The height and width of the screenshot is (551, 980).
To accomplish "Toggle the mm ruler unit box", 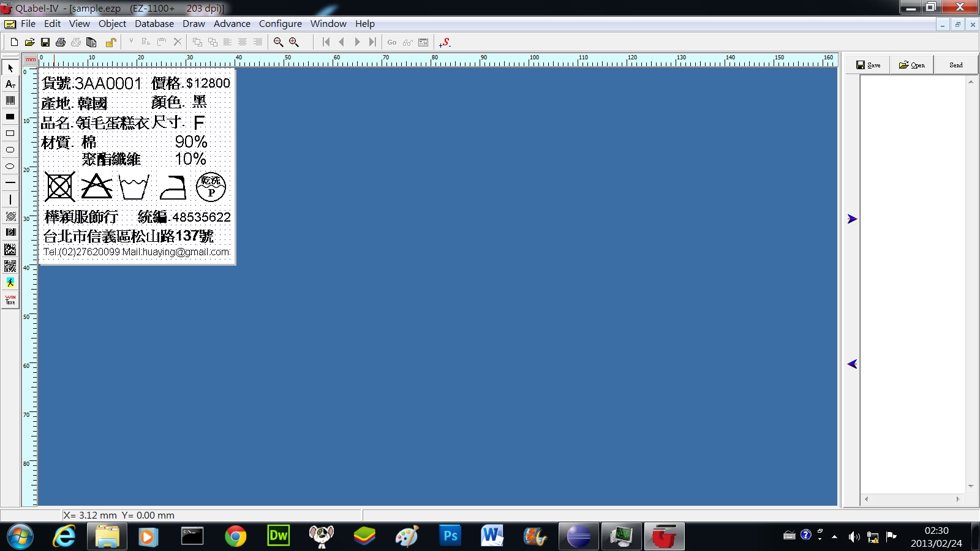I will (x=31, y=59).
